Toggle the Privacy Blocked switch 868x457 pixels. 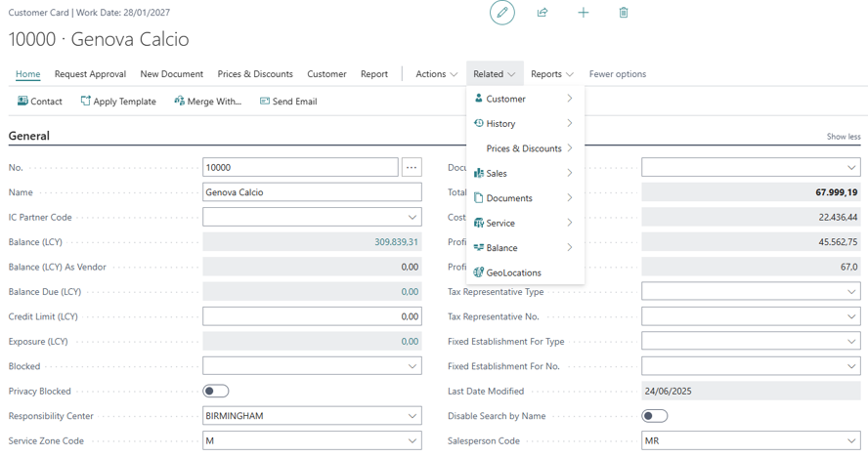(215, 392)
